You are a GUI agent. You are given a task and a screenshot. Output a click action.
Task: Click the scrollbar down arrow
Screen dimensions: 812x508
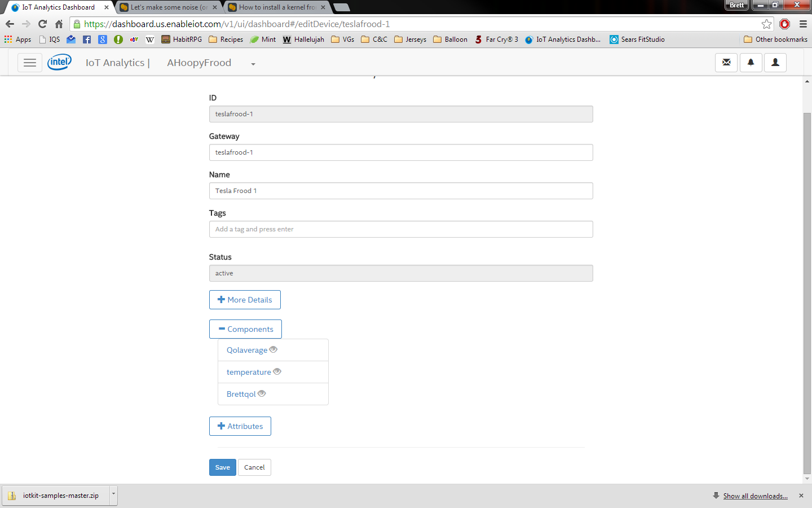(x=807, y=479)
